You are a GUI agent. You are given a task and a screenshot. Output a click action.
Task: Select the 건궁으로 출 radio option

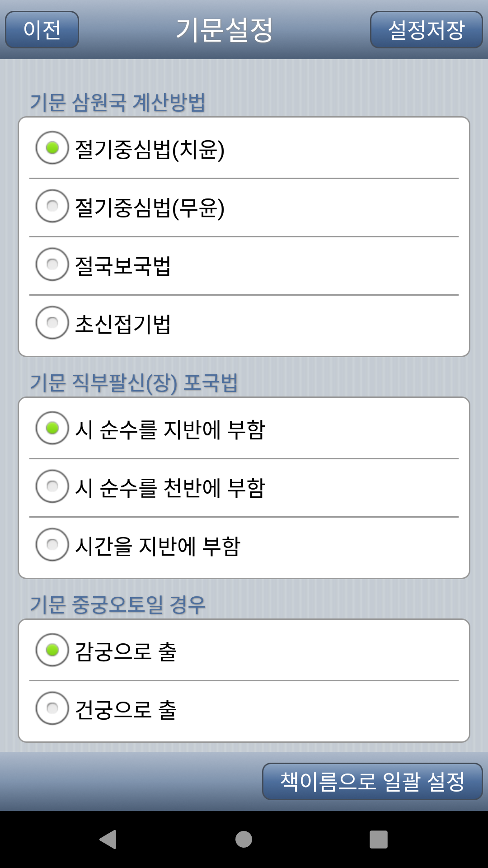[x=52, y=708]
